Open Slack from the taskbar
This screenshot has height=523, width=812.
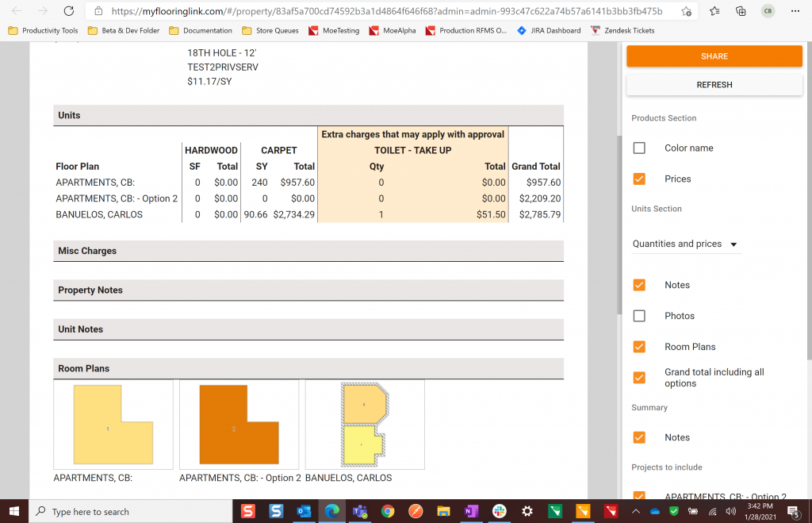(x=500, y=511)
